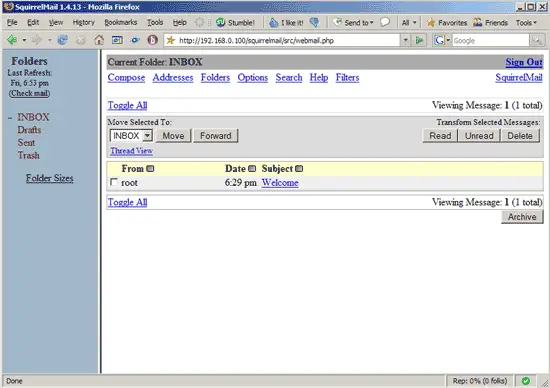This screenshot has height=388, width=550.
Task: Open the SquirrelMail Help link
Action: pos(319,78)
